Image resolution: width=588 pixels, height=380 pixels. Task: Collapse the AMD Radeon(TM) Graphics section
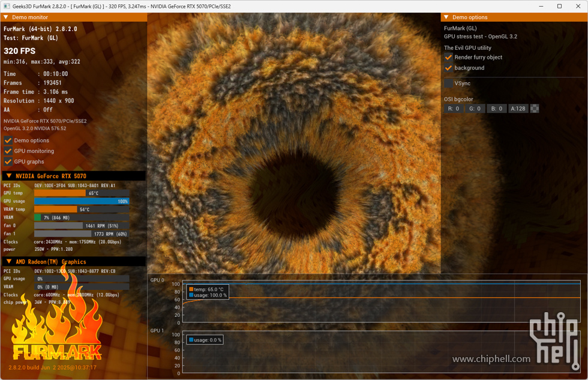point(9,262)
